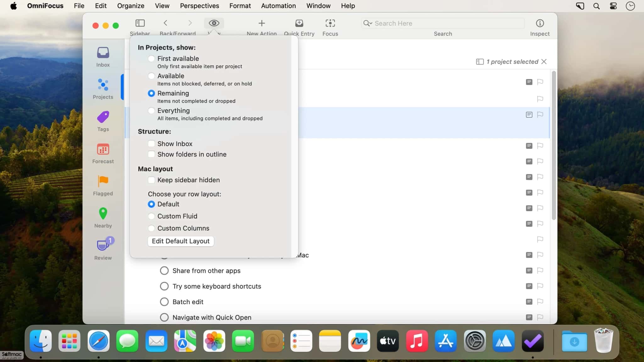Dismiss the 1 project selected indicator
Viewport: 644px width, 362px height.
544,62
